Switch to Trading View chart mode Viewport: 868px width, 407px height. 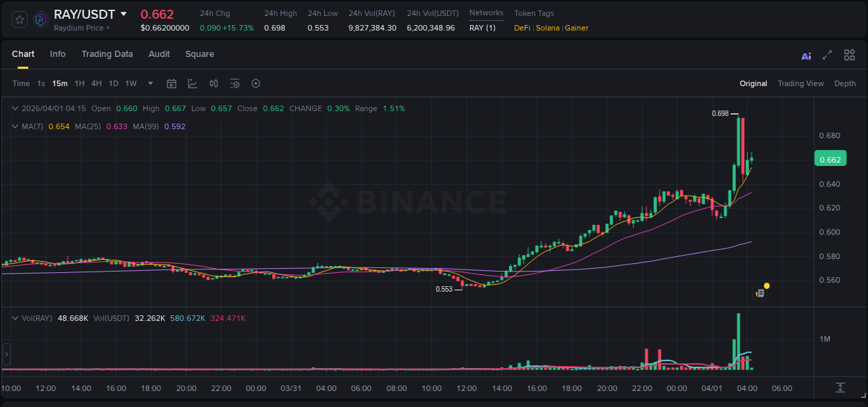tap(801, 83)
